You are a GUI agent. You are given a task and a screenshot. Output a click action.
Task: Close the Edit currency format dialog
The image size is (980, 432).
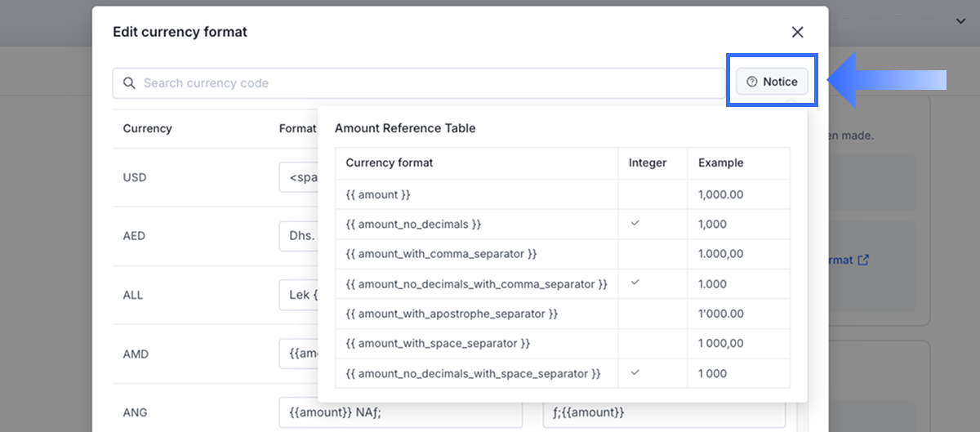(798, 33)
